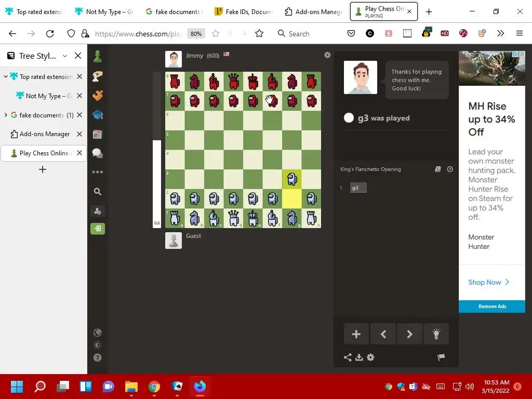Click Shop Now ad link
This screenshot has height=399, width=532.
(x=488, y=282)
